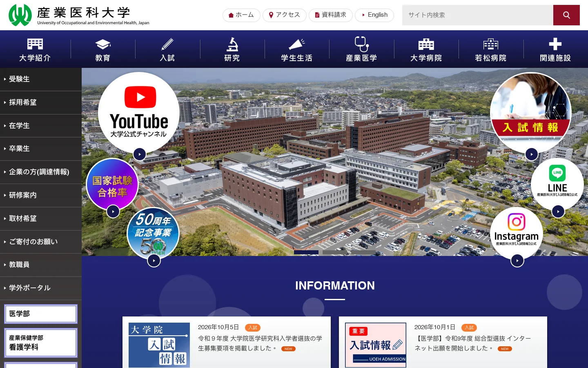Open the 研修案内 sidebar item
Image resolution: width=588 pixels, height=368 pixels.
pos(41,195)
